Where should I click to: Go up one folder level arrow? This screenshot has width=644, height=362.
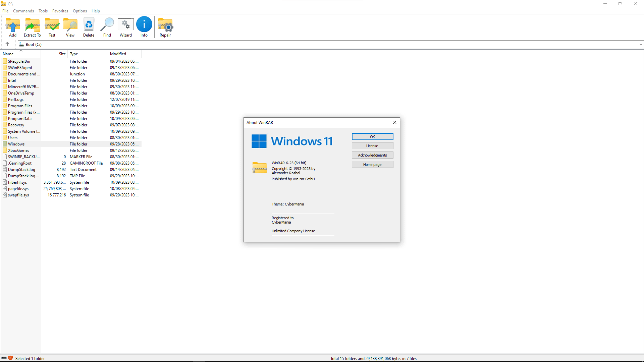tap(7, 44)
